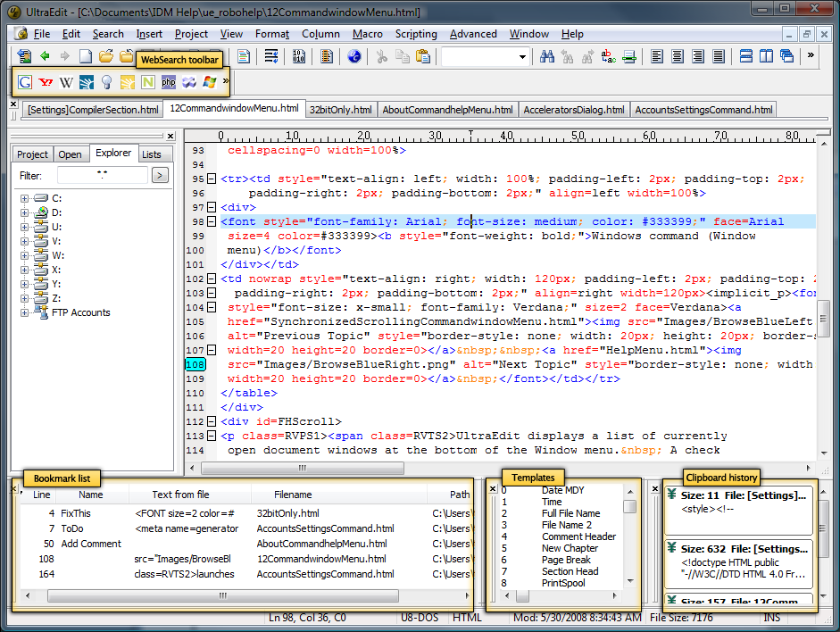Image resolution: width=840 pixels, height=632 pixels.
Task: Click the scissors cut icon
Action: click(381, 56)
